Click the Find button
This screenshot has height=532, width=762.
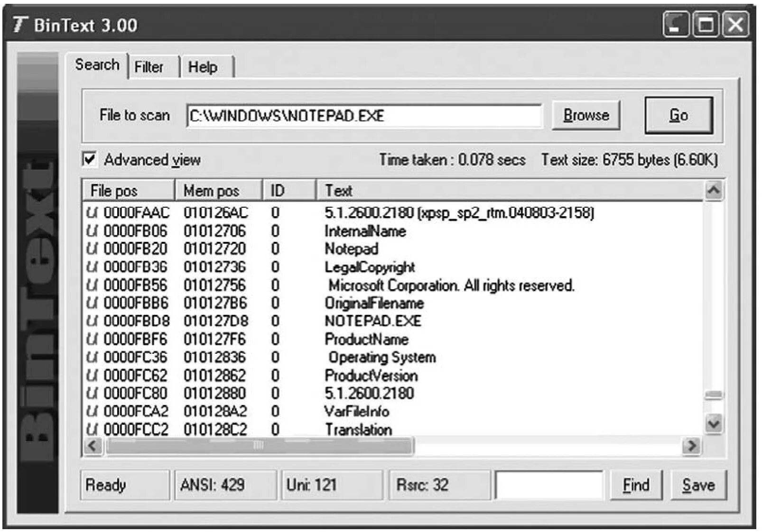coord(636,485)
